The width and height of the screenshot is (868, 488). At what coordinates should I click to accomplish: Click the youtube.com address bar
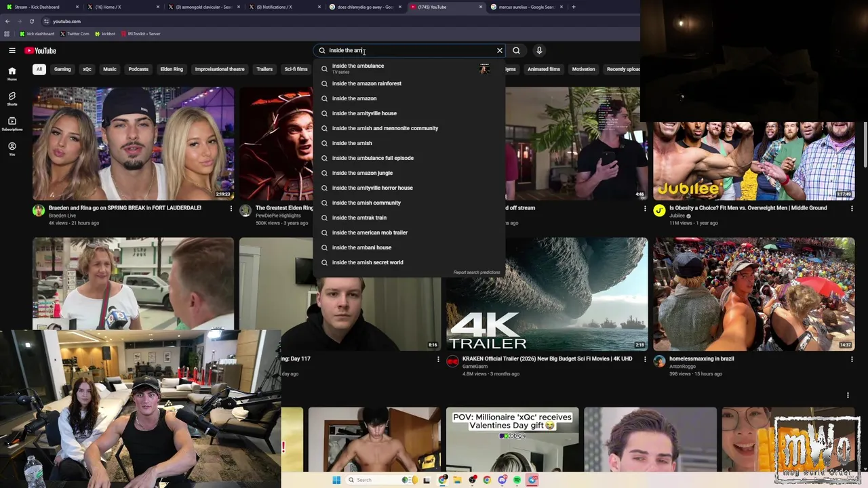(x=339, y=21)
